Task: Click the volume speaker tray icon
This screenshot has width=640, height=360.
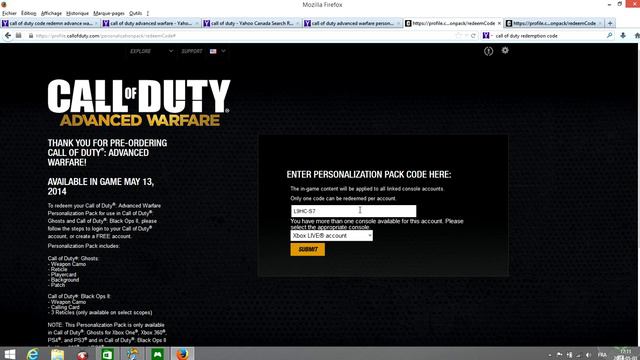Action: [588, 355]
